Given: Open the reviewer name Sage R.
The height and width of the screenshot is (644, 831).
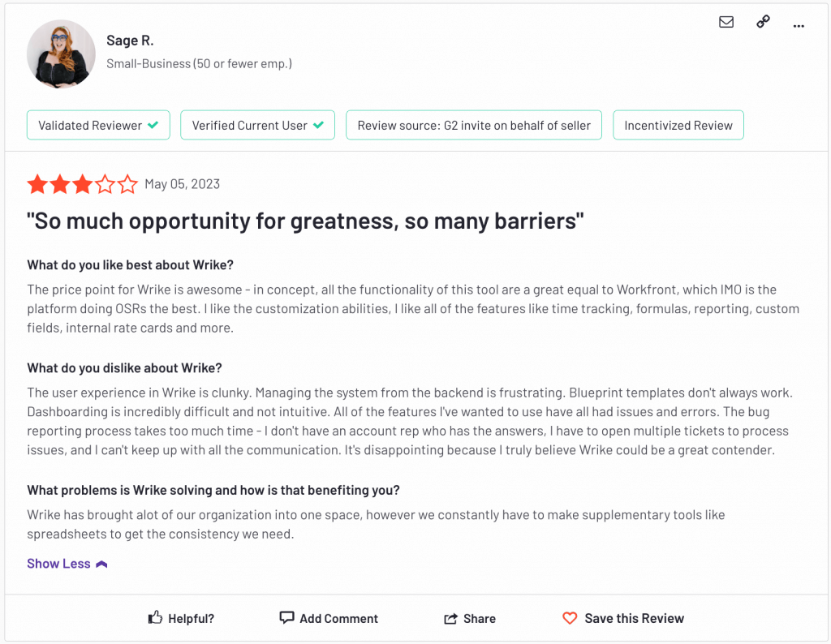Looking at the screenshot, I should 130,41.
